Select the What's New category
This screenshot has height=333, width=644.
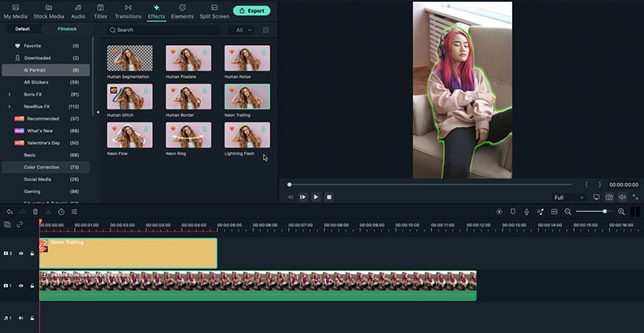(46, 130)
